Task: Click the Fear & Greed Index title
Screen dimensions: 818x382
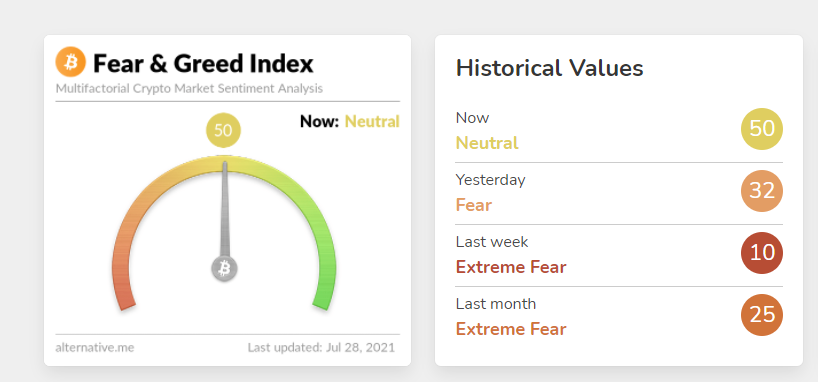Action: (x=203, y=64)
